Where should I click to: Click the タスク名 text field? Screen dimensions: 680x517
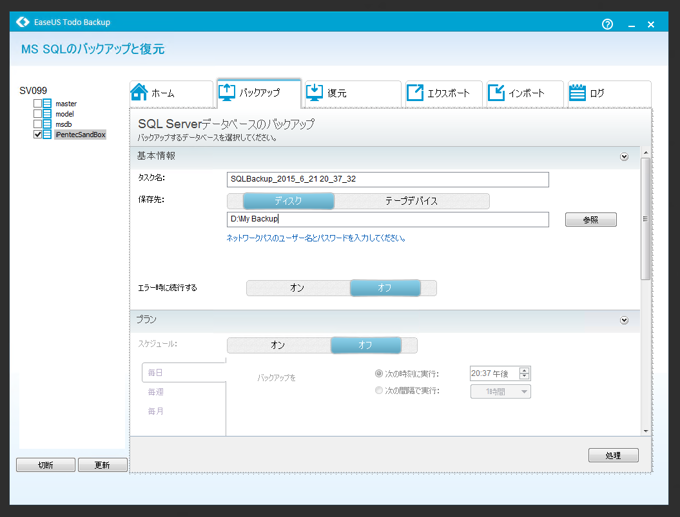[388, 179]
